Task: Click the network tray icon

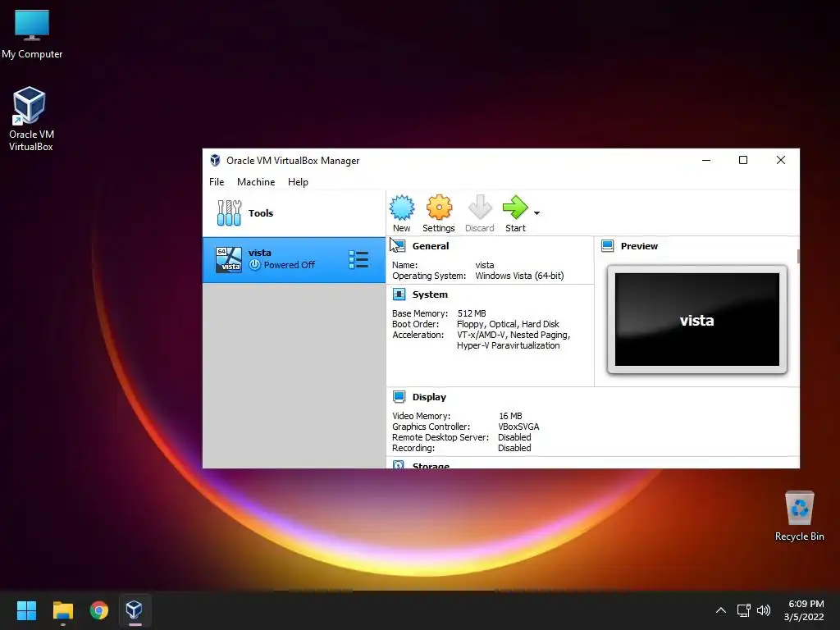Action: pyautogui.click(x=743, y=610)
